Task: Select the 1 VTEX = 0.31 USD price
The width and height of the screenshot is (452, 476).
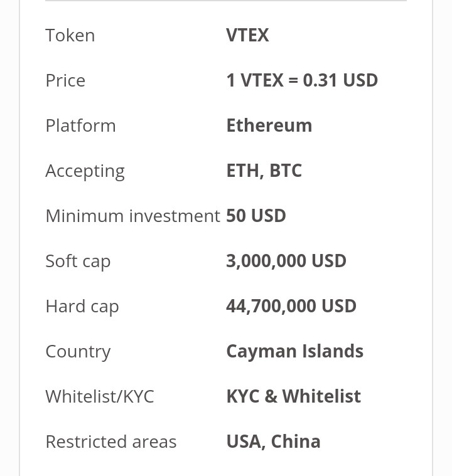Action: click(302, 80)
